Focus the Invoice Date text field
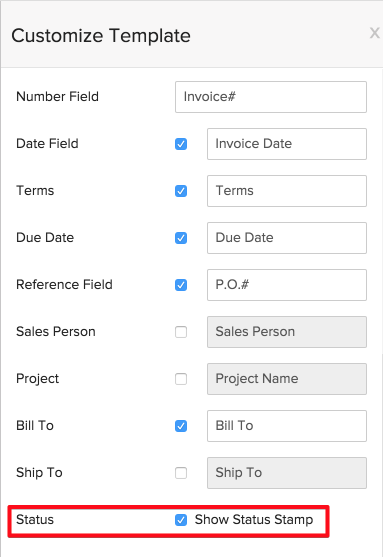The width and height of the screenshot is (383, 557). coord(287,144)
